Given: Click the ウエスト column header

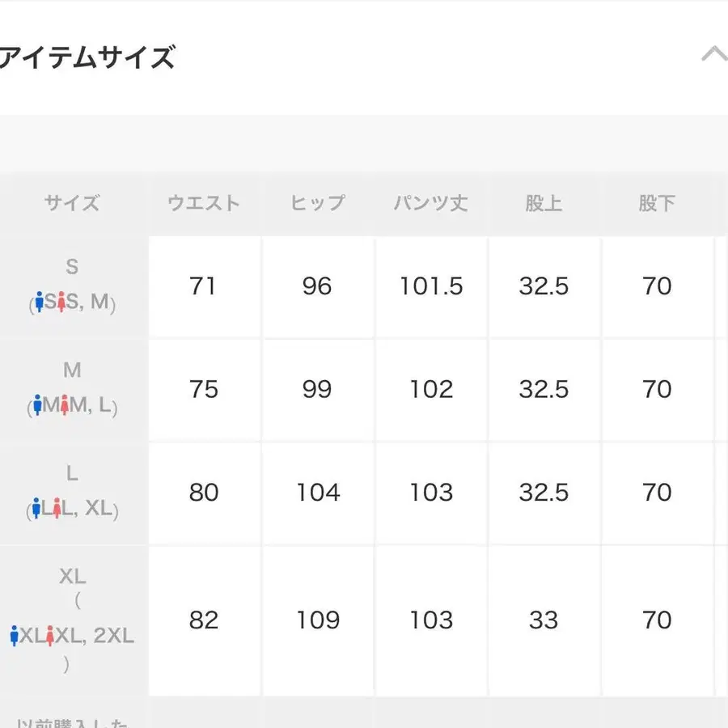Looking at the screenshot, I should pyautogui.click(x=204, y=204).
